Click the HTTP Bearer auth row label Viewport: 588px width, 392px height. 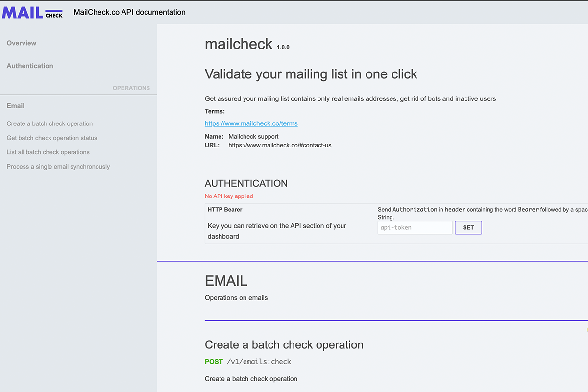pyautogui.click(x=225, y=210)
